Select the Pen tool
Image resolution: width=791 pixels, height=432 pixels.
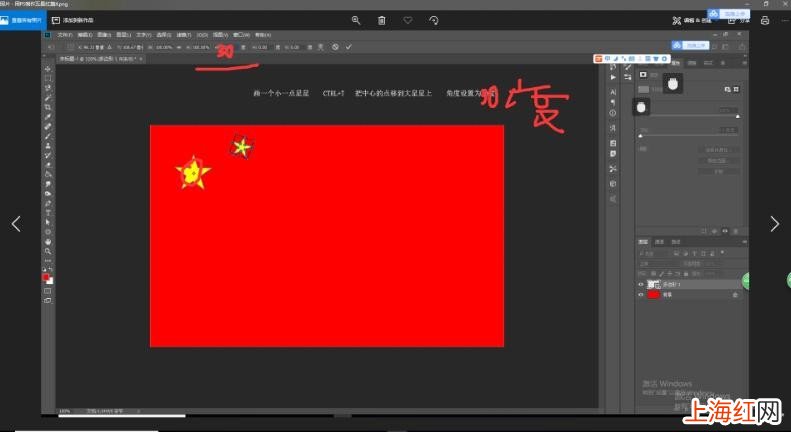[x=48, y=203]
